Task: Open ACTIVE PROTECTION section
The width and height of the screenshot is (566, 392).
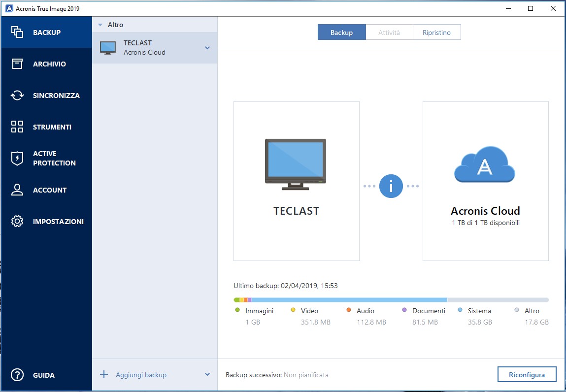Action: [55, 158]
